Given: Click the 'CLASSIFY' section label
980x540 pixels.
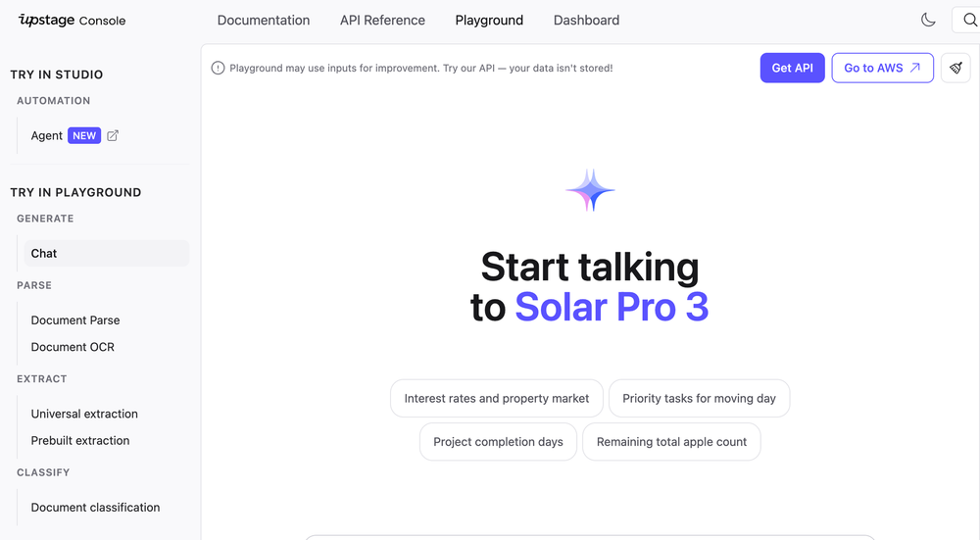Looking at the screenshot, I should point(43,472).
